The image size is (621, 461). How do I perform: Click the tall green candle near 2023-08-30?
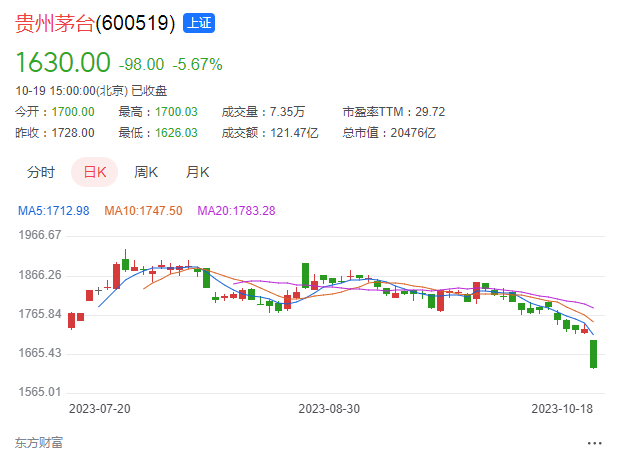pyautogui.click(x=305, y=275)
